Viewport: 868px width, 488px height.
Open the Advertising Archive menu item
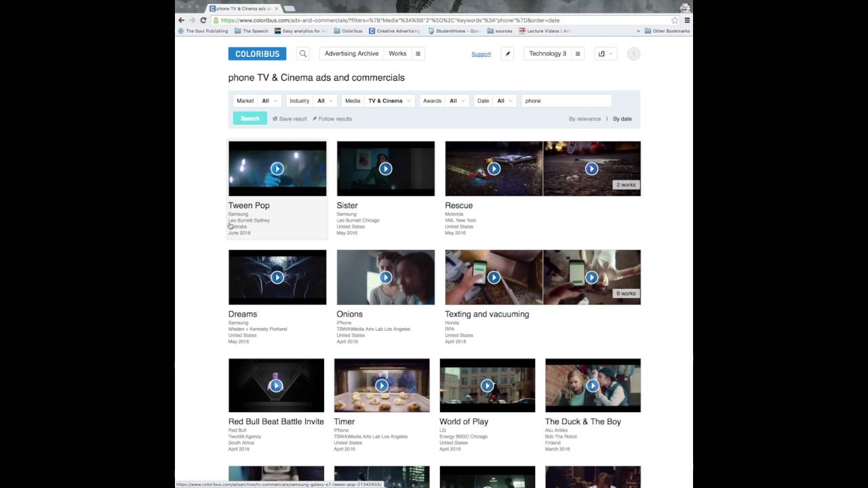[351, 54]
